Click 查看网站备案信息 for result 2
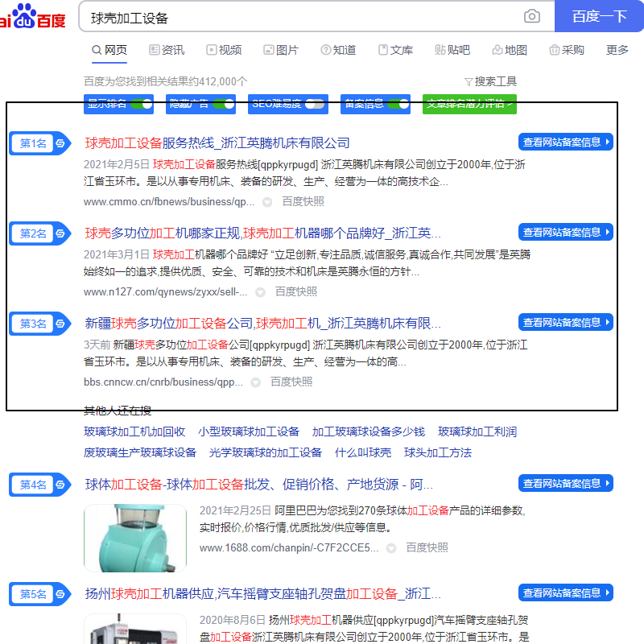Image resolution: width=644 pixels, height=644 pixels. pos(566,233)
